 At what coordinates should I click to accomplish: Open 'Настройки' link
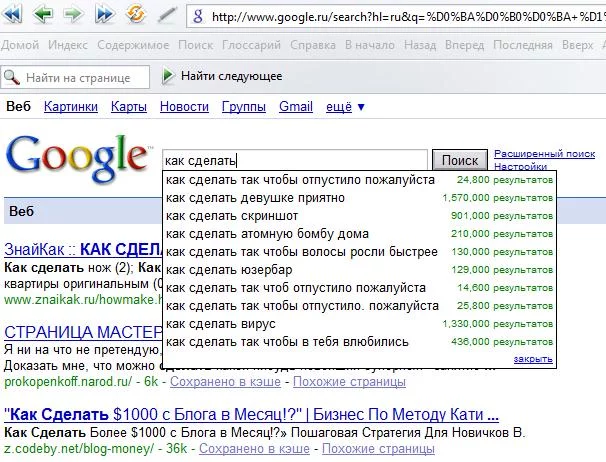[x=520, y=166]
